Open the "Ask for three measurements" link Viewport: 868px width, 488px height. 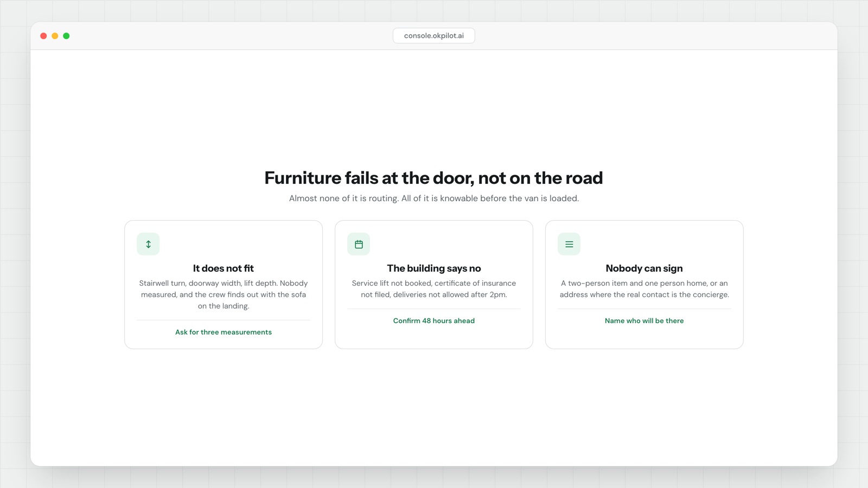(224, 332)
